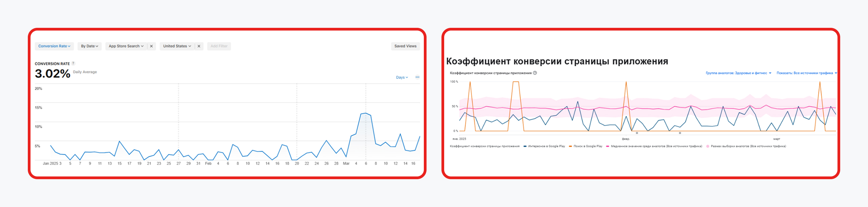Click the Russian conversion chart help icon
The height and width of the screenshot is (207, 868).
point(535,73)
